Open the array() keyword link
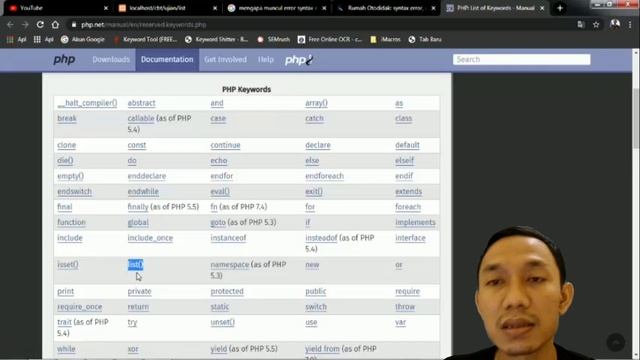The height and width of the screenshot is (360, 640). click(x=316, y=103)
